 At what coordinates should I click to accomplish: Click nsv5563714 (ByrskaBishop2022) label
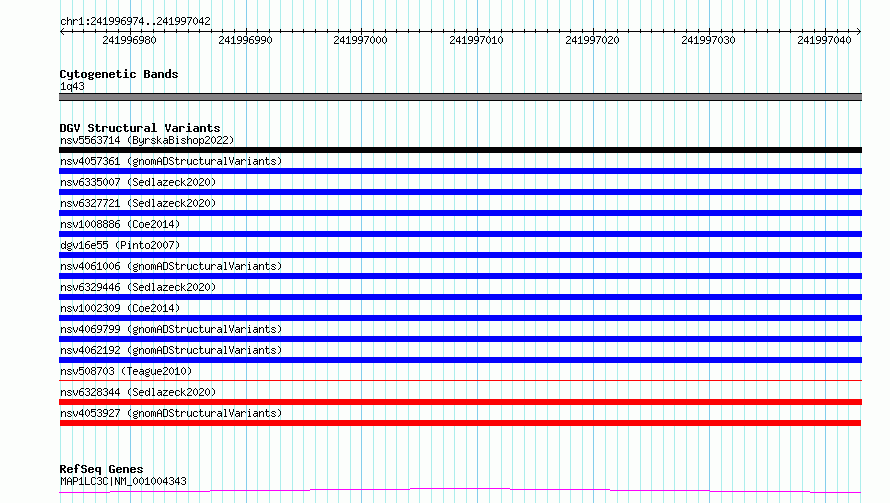point(147,140)
